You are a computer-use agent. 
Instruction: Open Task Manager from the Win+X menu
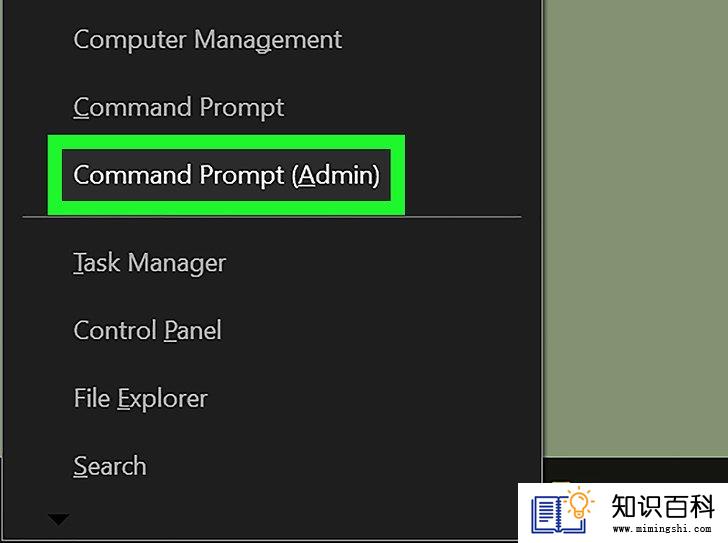150,263
